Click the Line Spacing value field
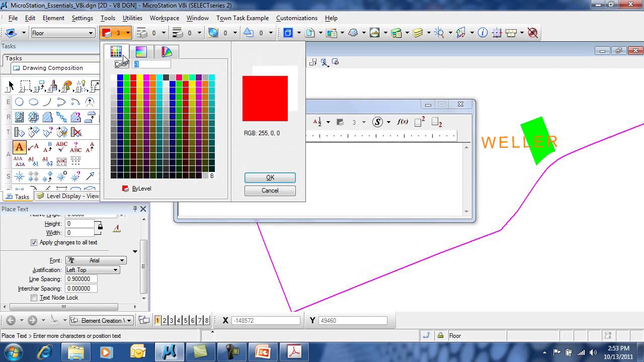This screenshot has height=362, width=644. (x=80, y=279)
